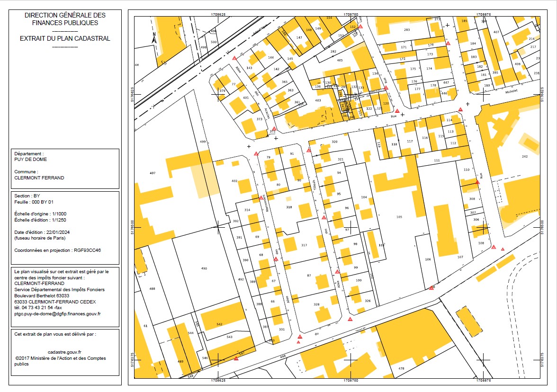Click the street name "Michelet"
Viewport: 557px width, 392px height.
pos(512,91)
